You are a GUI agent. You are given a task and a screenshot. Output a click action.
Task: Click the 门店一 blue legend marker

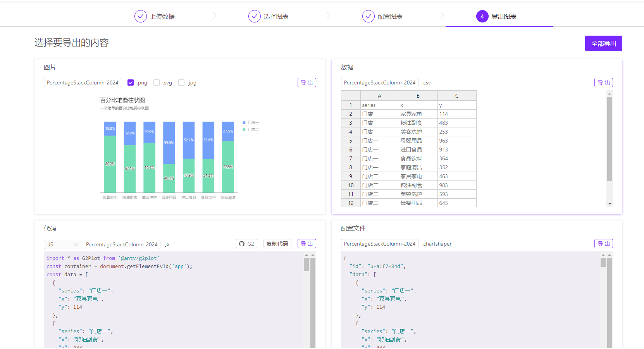point(244,122)
